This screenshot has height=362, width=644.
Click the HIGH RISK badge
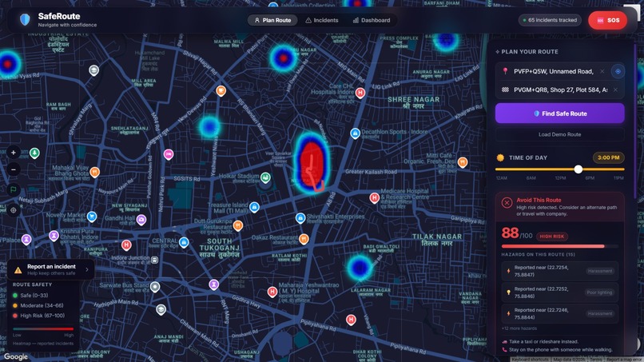pyautogui.click(x=551, y=237)
